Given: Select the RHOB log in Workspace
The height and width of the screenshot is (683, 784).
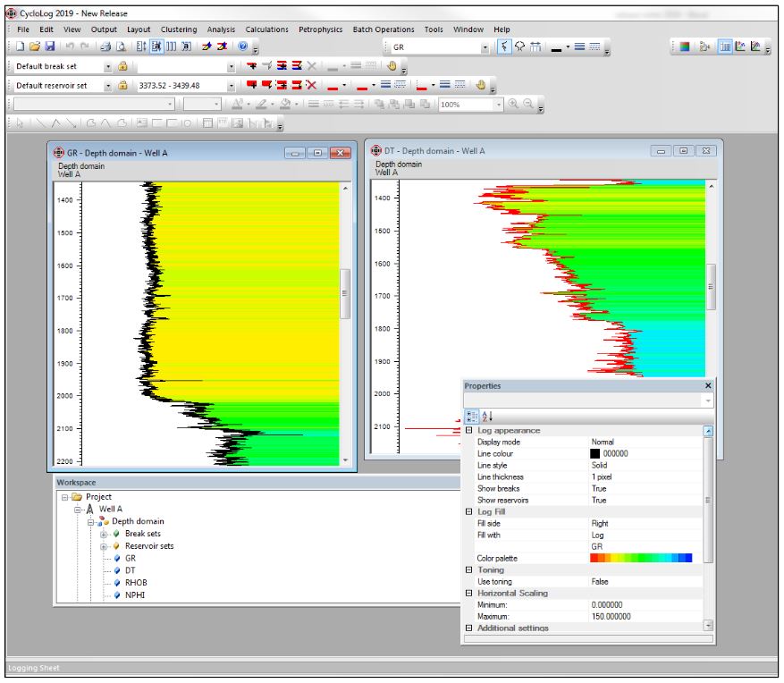Looking at the screenshot, I should tap(135, 582).
